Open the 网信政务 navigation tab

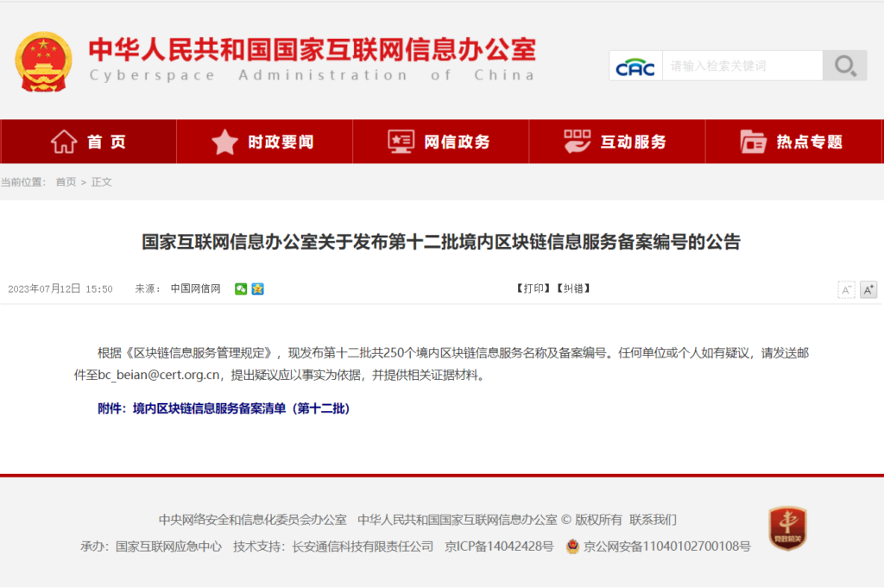coord(441,142)
